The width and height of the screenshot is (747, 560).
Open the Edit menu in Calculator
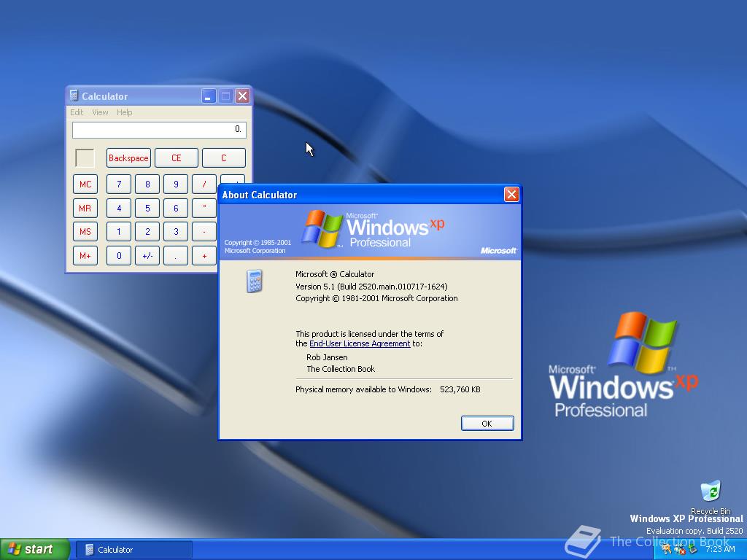pos(76,112)
